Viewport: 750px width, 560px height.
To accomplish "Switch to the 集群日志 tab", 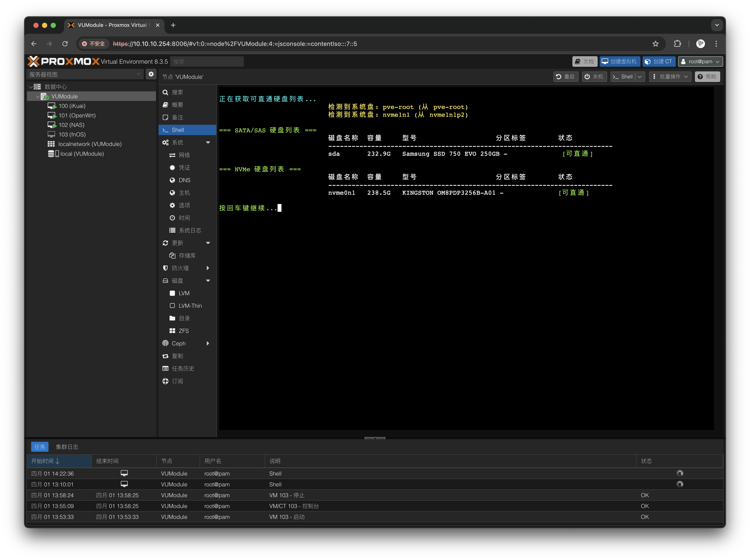I will (67, 447).
